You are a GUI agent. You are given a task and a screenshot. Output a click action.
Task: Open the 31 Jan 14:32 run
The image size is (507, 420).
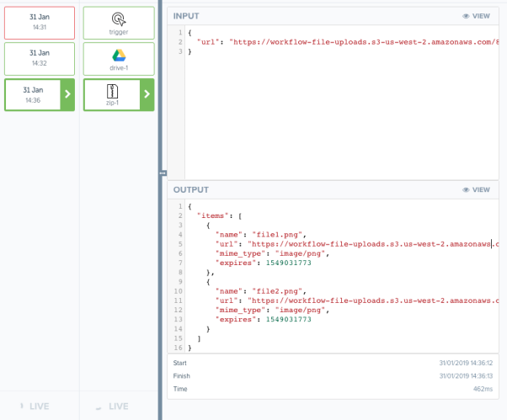point(38,59)
